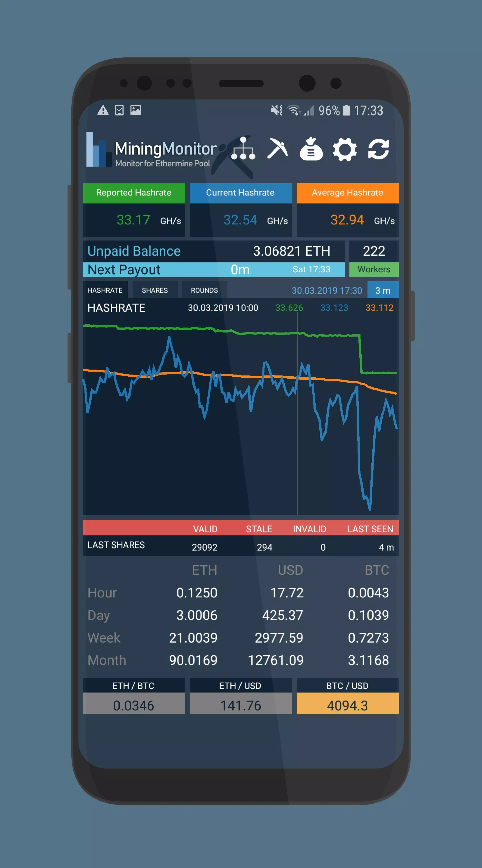The width and height of the screenshot is (482, 868).
Task: Tap stale shares count 294
Action: pos(264,547)
